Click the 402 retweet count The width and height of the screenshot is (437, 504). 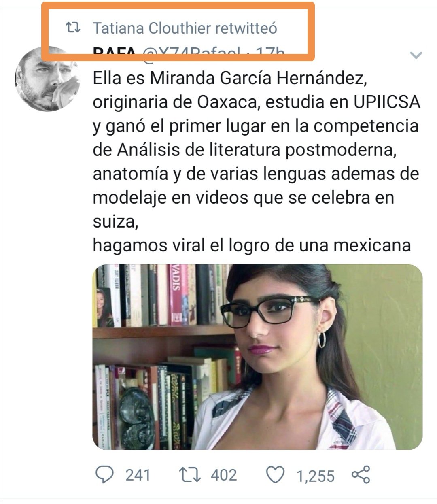point(223,475)
